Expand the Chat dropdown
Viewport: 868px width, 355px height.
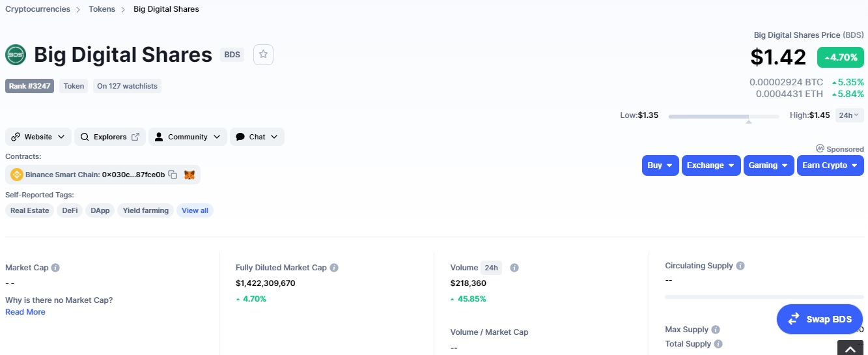pos(257,137)
